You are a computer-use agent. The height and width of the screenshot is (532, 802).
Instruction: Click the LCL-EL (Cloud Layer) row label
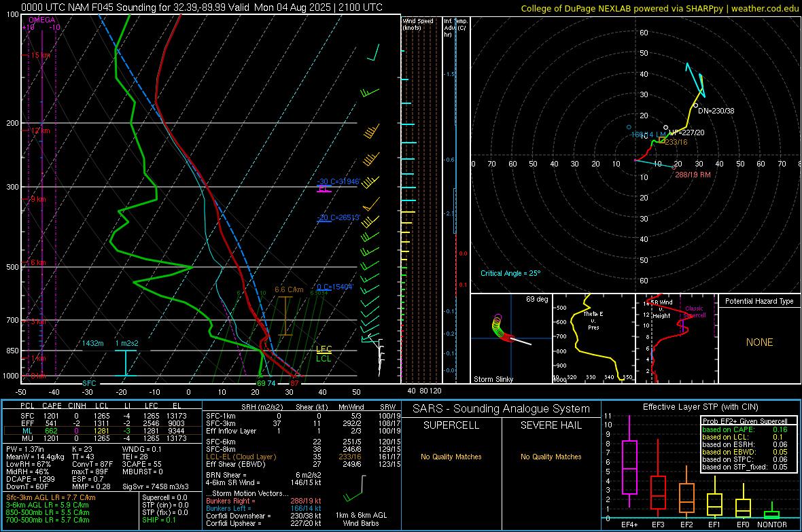pos(241,457)
